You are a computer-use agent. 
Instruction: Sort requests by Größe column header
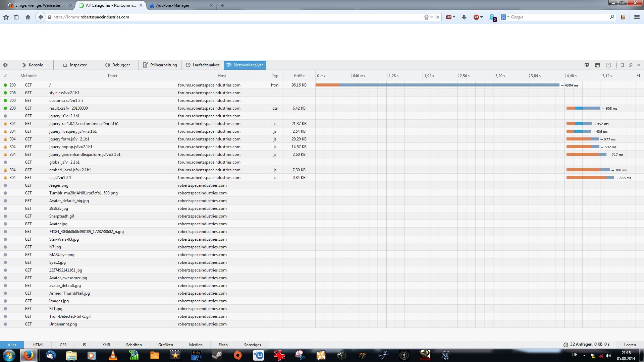[299, 76]
